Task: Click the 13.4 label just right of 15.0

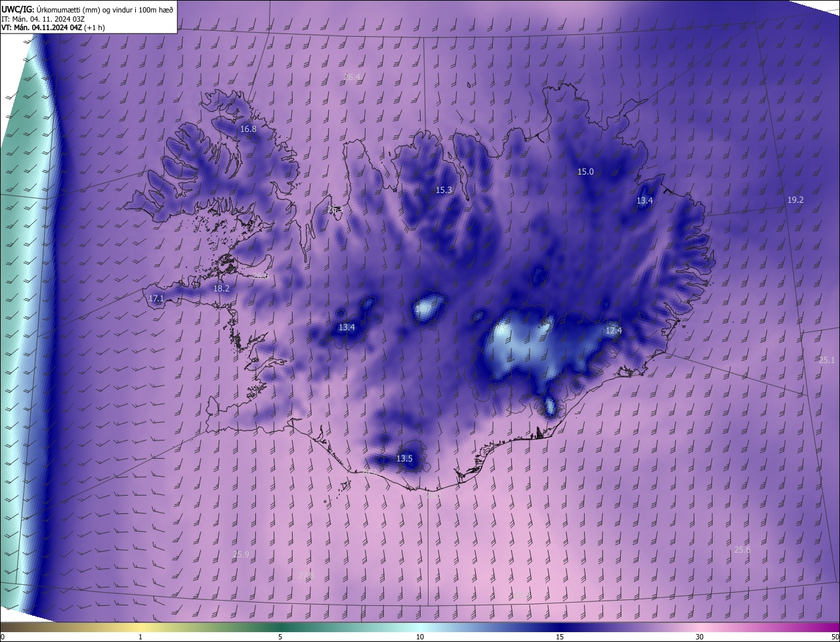Action: [644, 201]
